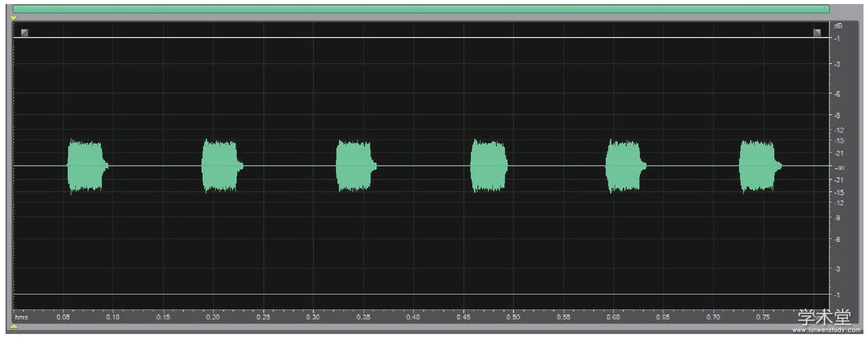868x340 pixels.
Task: Click the green horizontal zoom bar above the waveform
Action: 421,9
